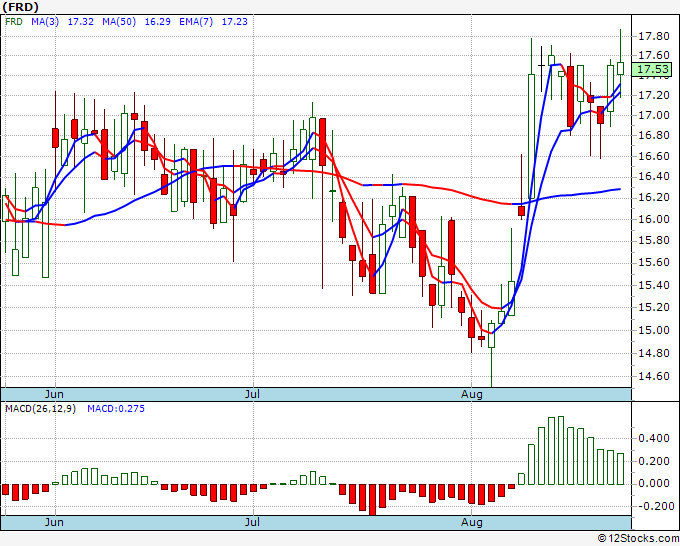This screenshot has width=680, height=546.
Task: Select the 16.00 price axis label
Action: 654,219
